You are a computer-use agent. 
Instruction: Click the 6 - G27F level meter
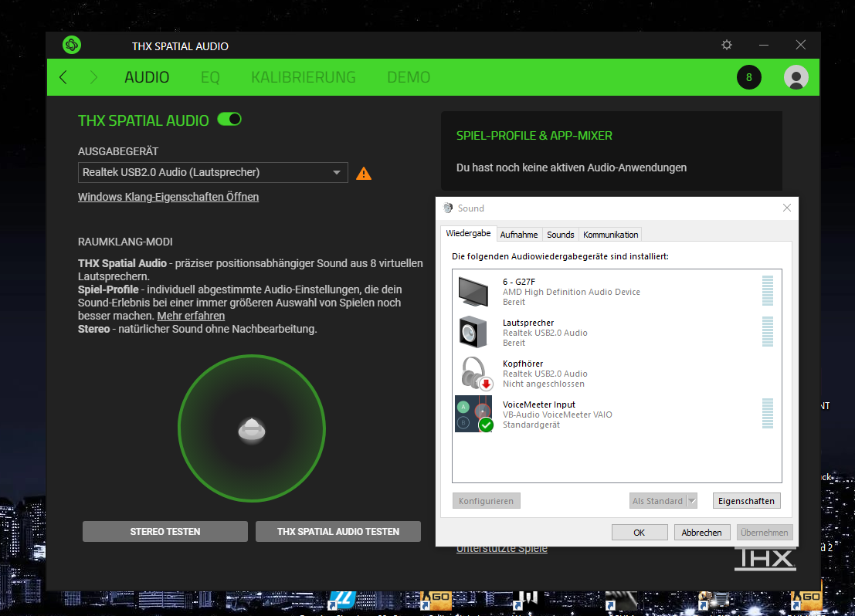768,290
